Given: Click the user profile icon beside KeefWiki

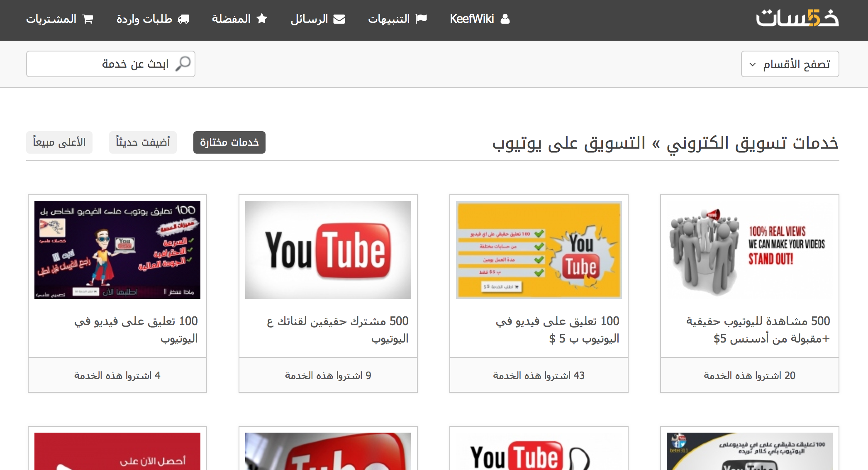Looking at the screenshot, I should pyautogui.click(x=505, y=19).
